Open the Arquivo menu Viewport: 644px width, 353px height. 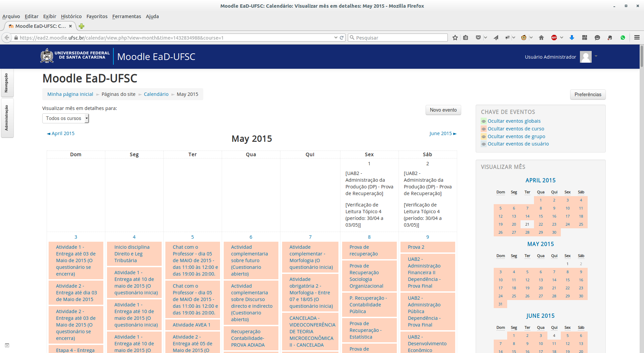(11, 16)
